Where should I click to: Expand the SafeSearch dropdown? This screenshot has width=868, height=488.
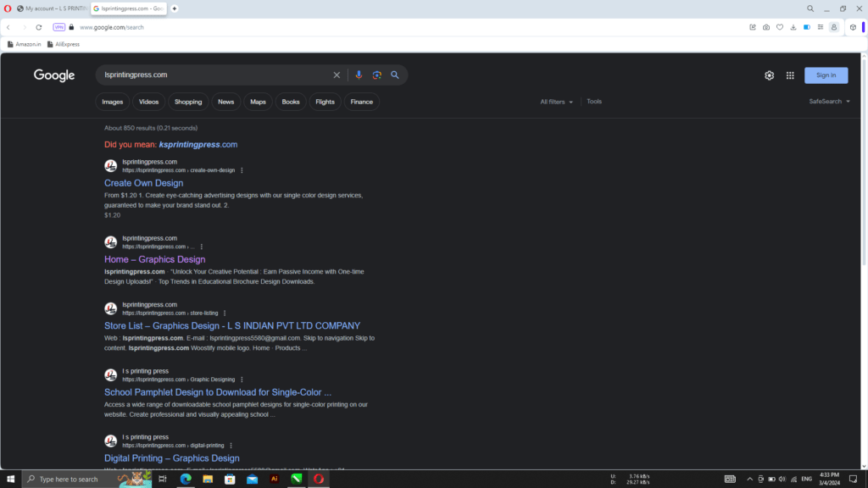[829, 102]
